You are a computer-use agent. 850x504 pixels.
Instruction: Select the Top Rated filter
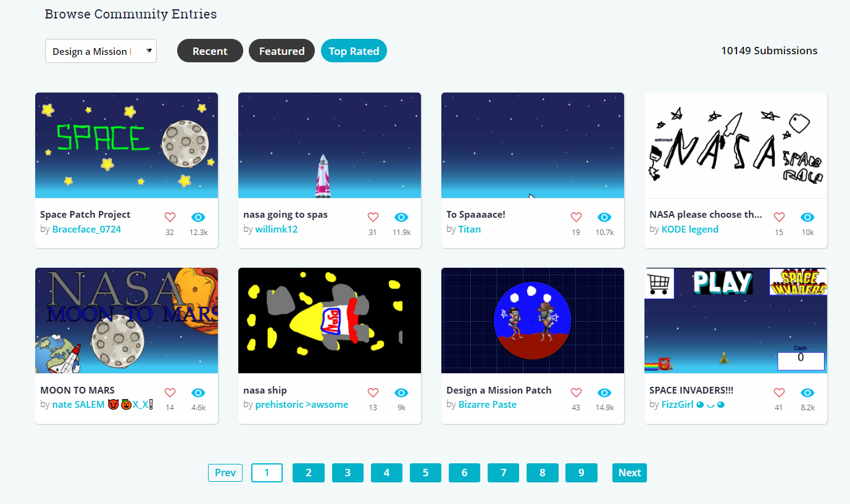[354, 51]
